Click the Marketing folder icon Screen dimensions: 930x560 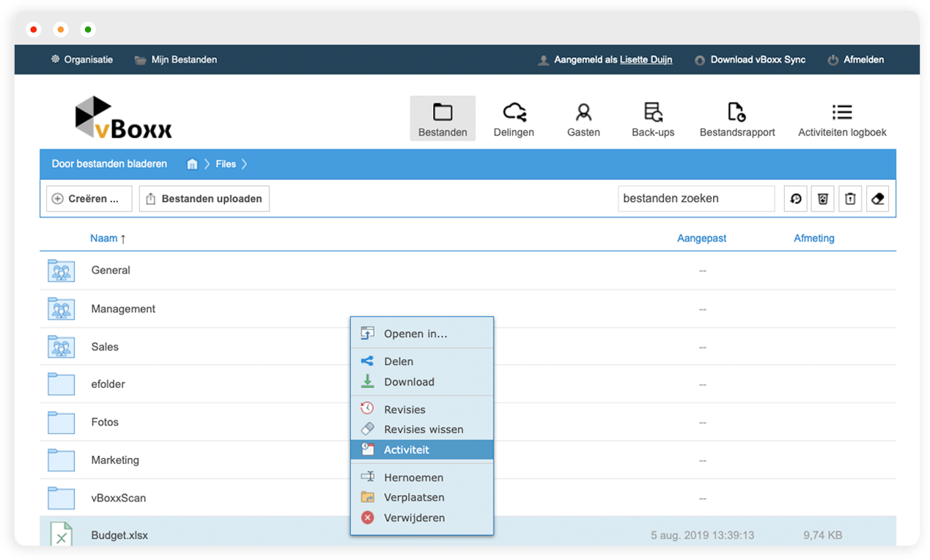pos(62,460)
